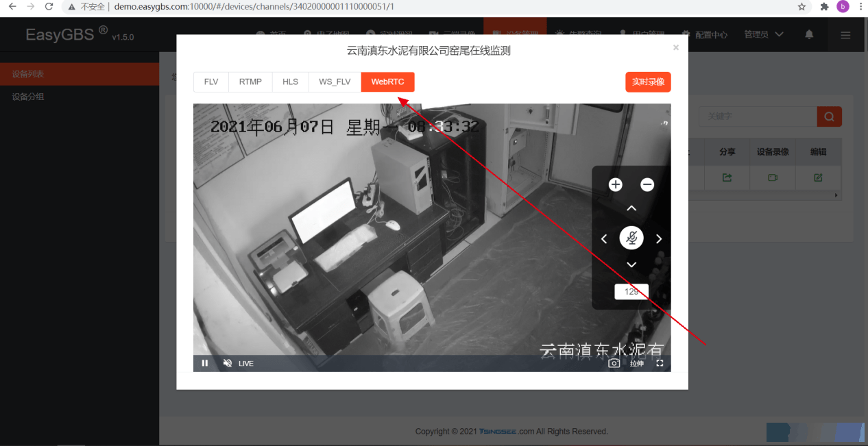The width and height of the screenshot is (868, 446).
Task: Switch to the WS_FLV stream tab
Action: pyautogui.click(x=335, y=82)
